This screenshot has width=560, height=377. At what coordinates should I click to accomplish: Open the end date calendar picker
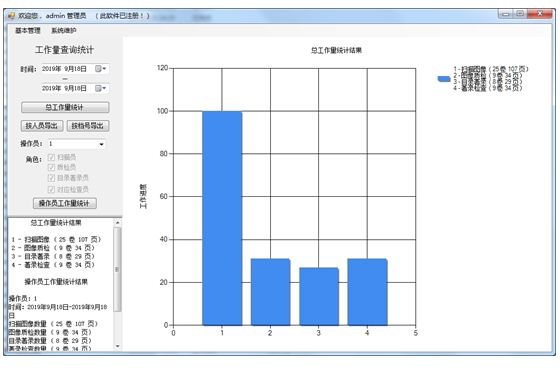[100, 88]
